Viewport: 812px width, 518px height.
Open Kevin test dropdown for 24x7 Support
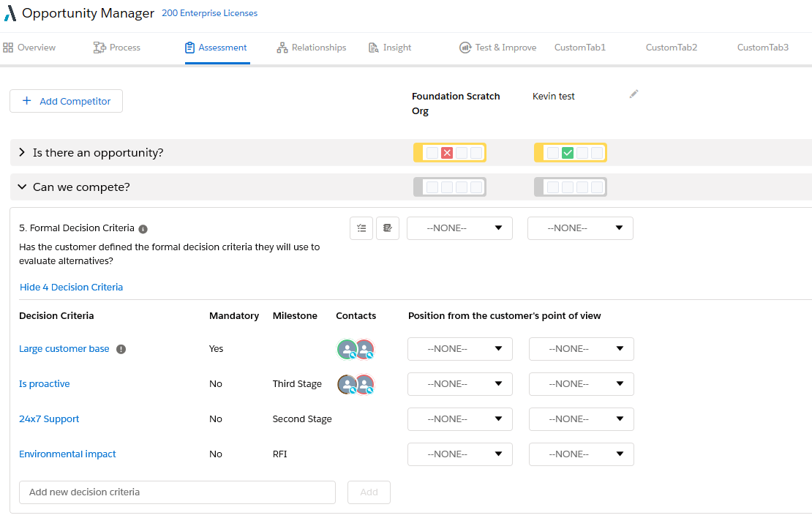click(582, 419)
